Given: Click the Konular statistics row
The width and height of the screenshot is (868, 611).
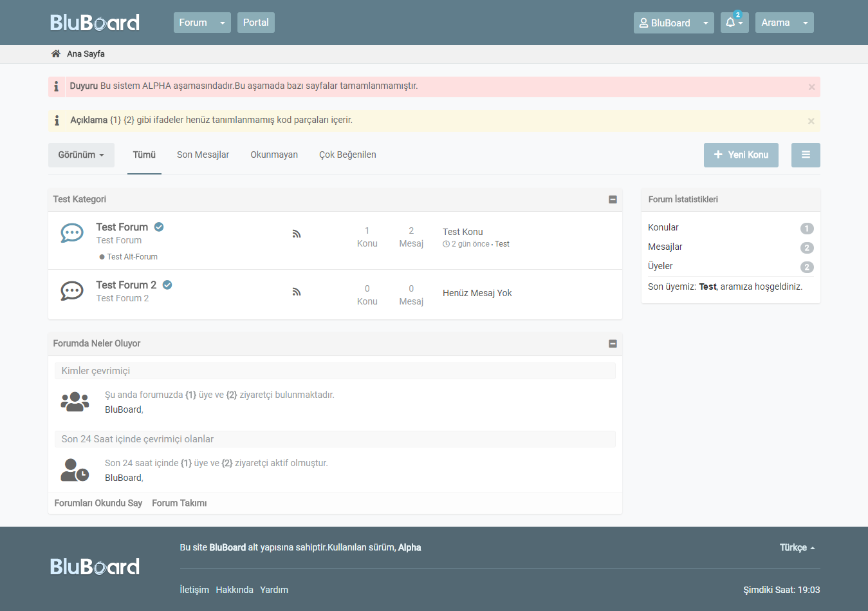Looking at the screenshot, I should click(x=731, y=228).
